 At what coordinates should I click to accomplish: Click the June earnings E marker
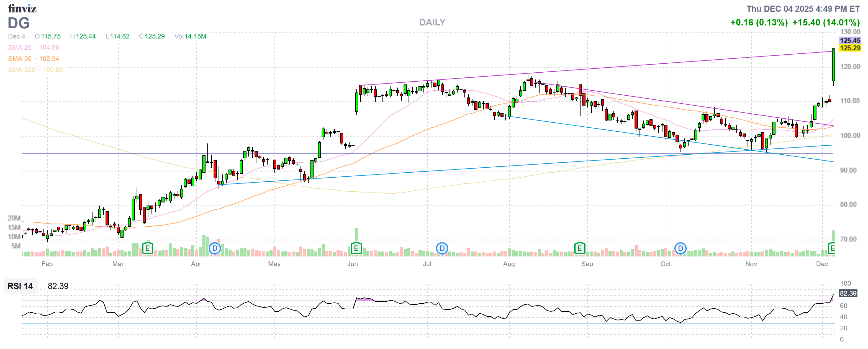(x=356, y=249)
